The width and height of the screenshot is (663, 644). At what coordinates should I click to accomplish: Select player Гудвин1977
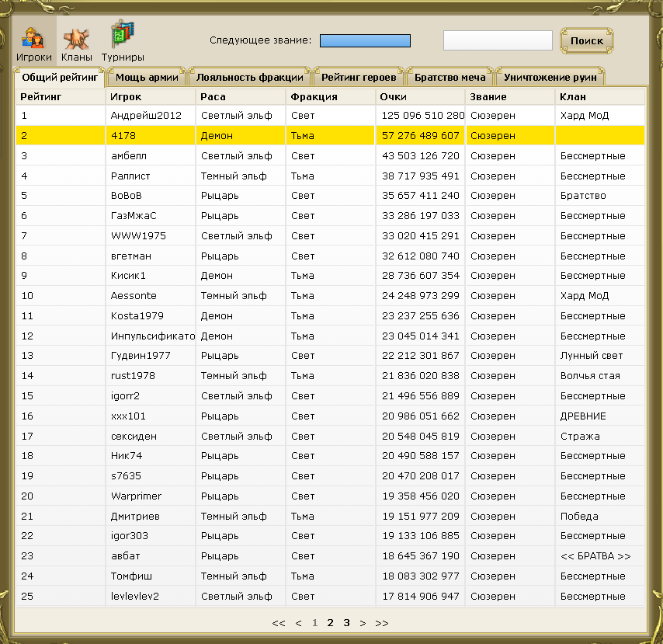[141, 356]
